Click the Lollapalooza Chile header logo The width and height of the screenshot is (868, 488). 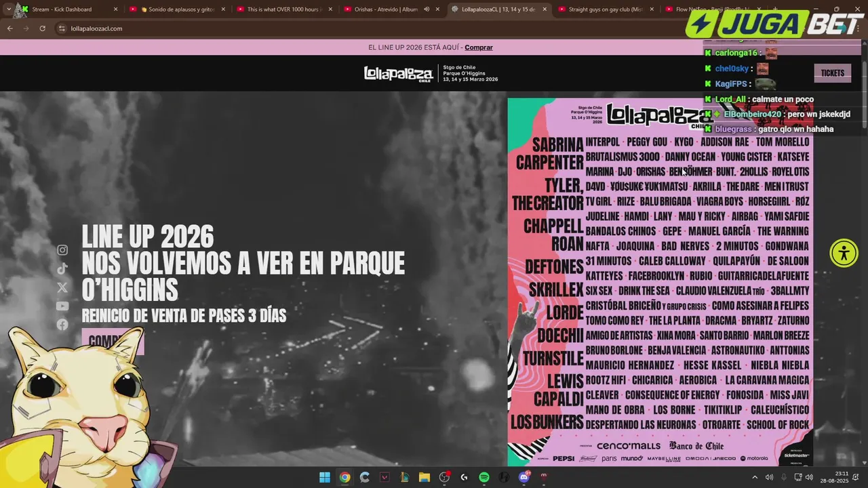[x=398, y=74]
